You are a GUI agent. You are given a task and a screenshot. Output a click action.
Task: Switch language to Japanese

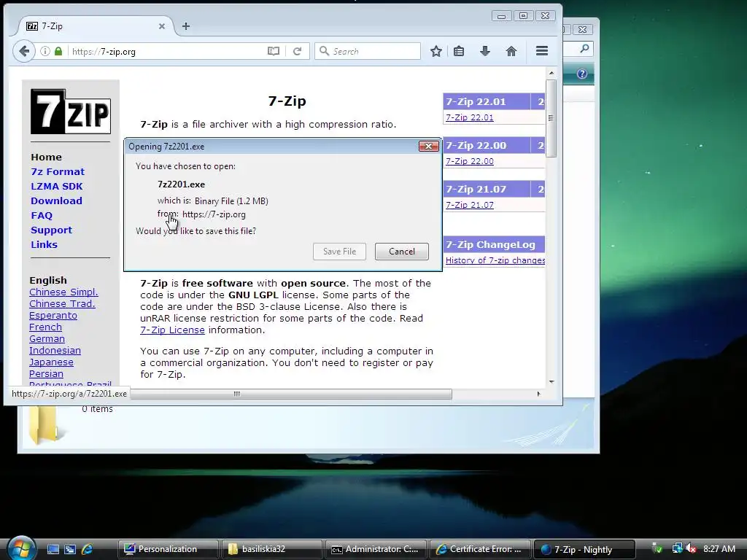[51, 362]
